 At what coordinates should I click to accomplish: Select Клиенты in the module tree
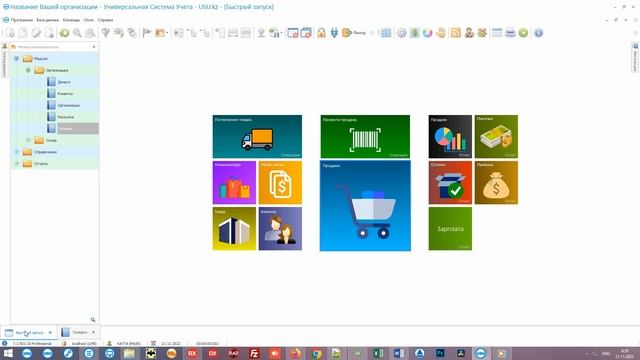click(65, 93)
